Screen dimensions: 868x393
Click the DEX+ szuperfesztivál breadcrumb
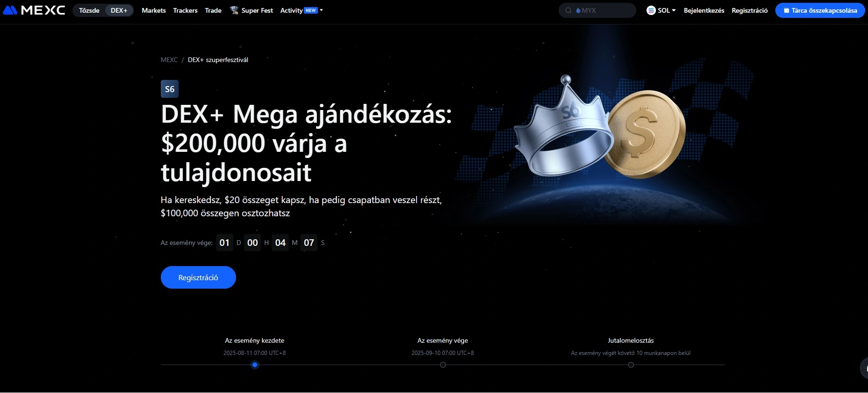tap(218, 60)
